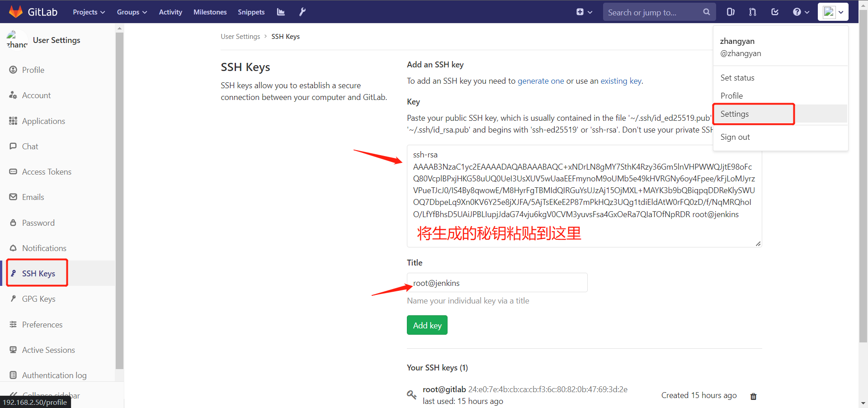Click the GitLab fox logo
868x408 pixels.
[x=16, y=12]
